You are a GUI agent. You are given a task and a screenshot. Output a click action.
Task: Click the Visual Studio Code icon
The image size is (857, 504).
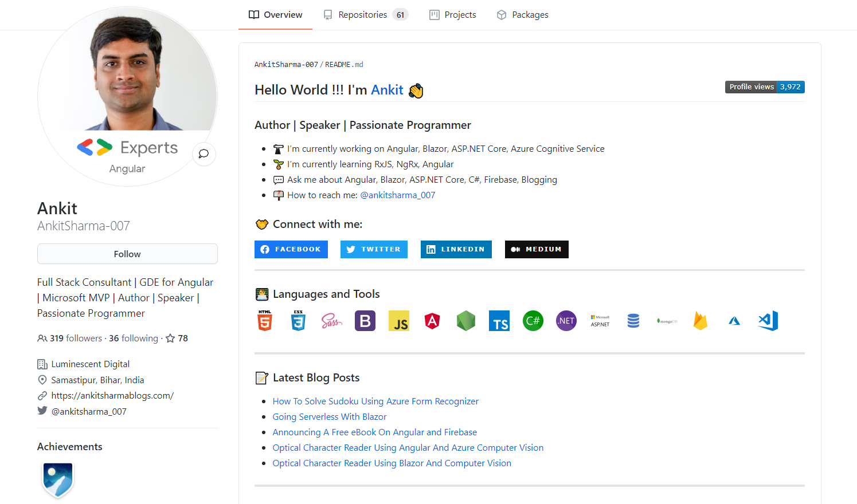coord(768,321)
